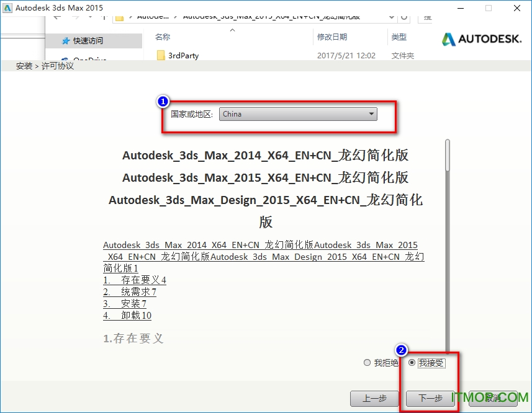Open the 4. 卸载 10 contents link

[x=127, y=316]
